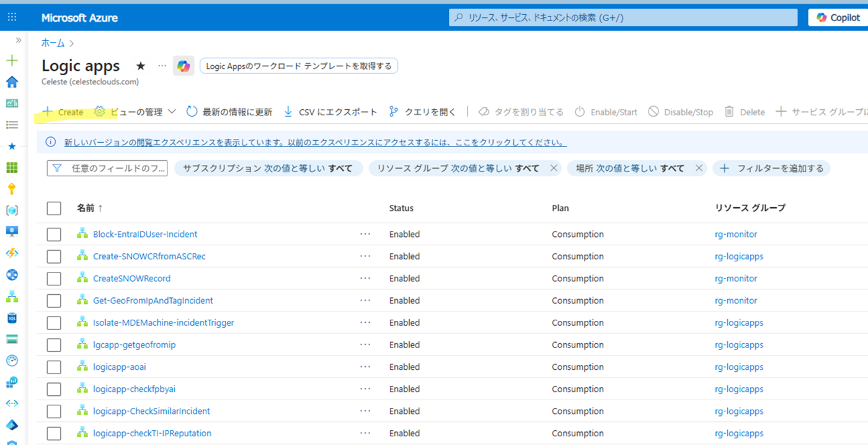This screenshot has width=868, height=445.
Task: Open the rg-logicapps resource group link
Action: pos(739,256)
